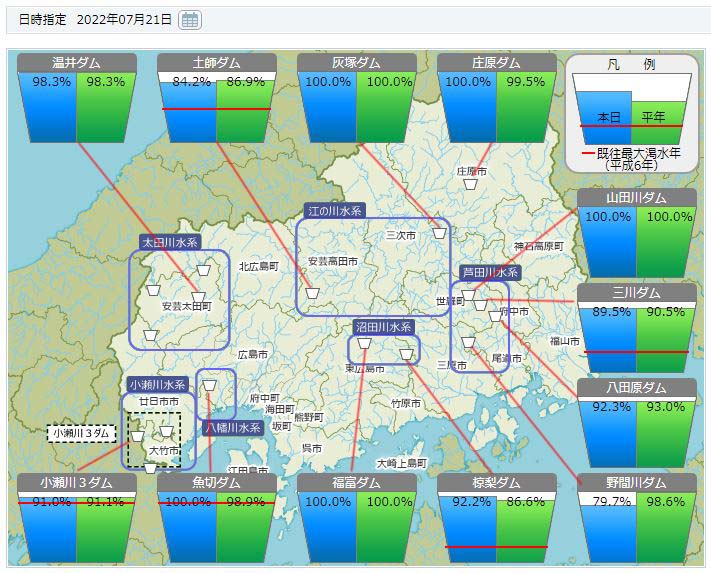Open the 福富ダム card header
This screenshot has height=573, width=711.
click(x=357, y=483)
